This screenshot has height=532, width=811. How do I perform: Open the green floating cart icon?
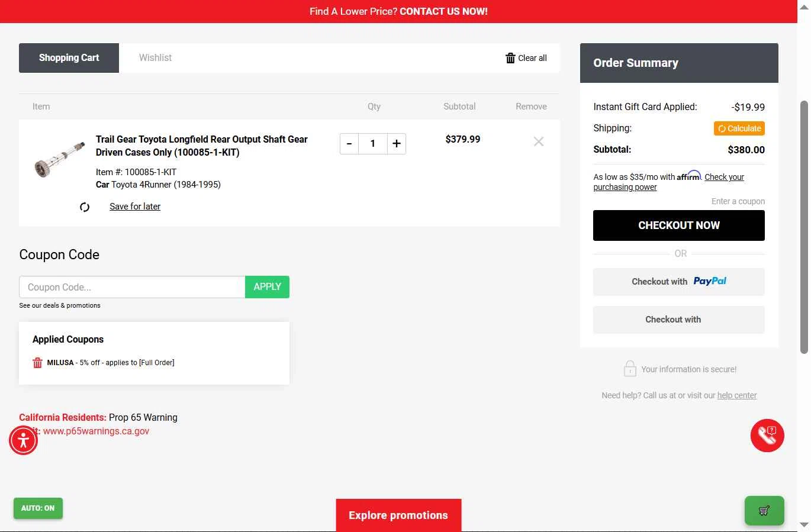[x=764, y=510]
